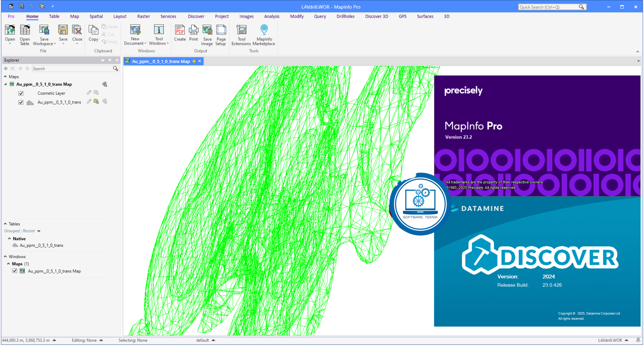Image resolution: width=644 pixels, height=346 pixels.
Task: Select the Au_ppm__0_5_1_0_trans table under Native
Action: coord(41,245)
